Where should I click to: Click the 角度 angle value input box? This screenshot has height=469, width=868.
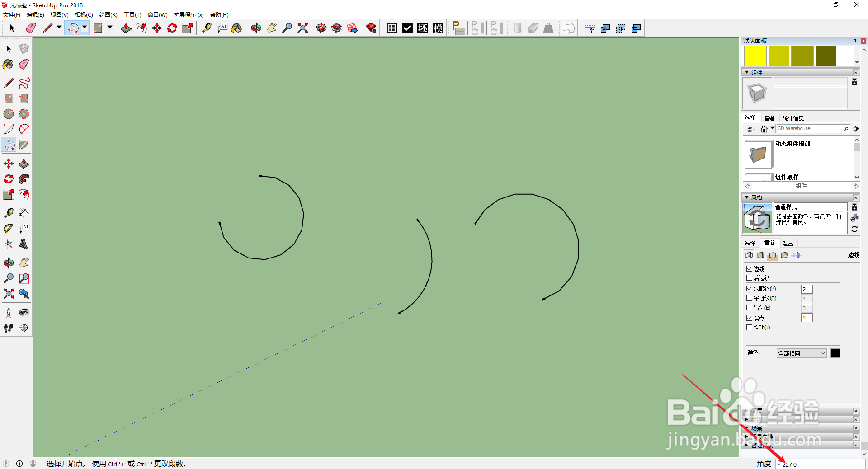pos(820,464)
